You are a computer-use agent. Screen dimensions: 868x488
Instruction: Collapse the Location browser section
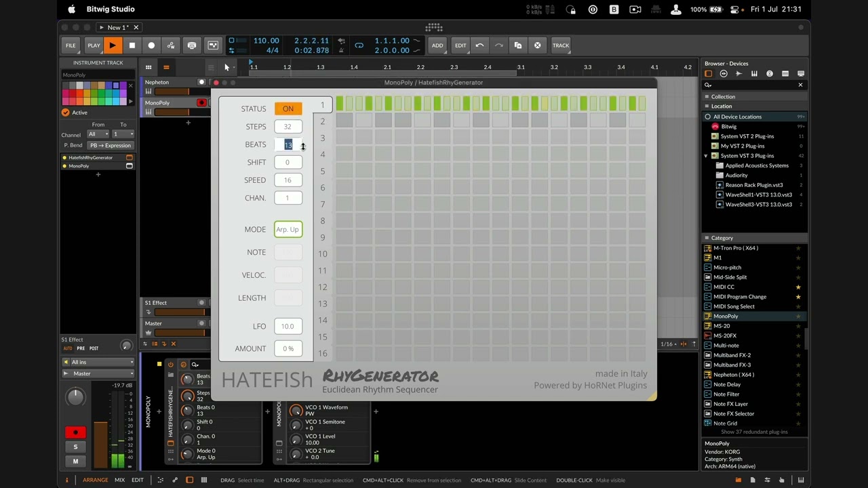pyautogui.click(x=707, y=106)
